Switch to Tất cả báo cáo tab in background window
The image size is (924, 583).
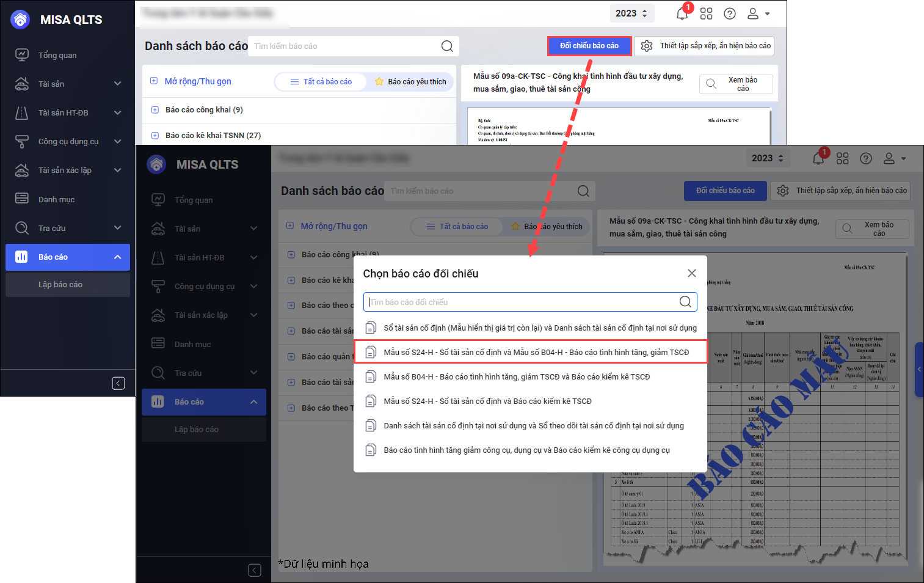321,81
